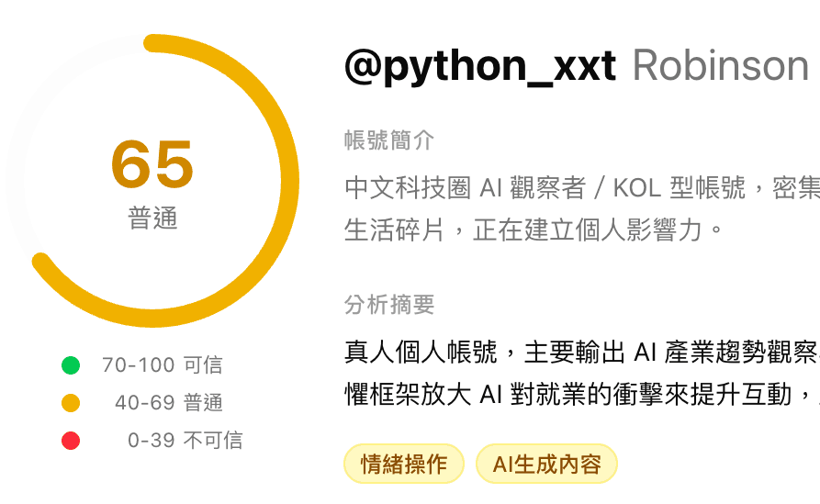
Task: Select the 40-69 普通 legend text
Action: (x=169, y=403)
